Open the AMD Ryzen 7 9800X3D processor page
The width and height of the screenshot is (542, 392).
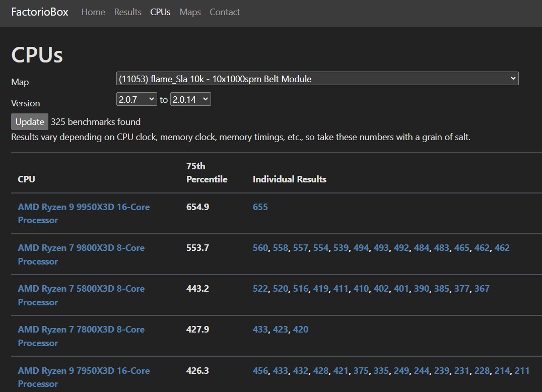[x=81, y=254]
